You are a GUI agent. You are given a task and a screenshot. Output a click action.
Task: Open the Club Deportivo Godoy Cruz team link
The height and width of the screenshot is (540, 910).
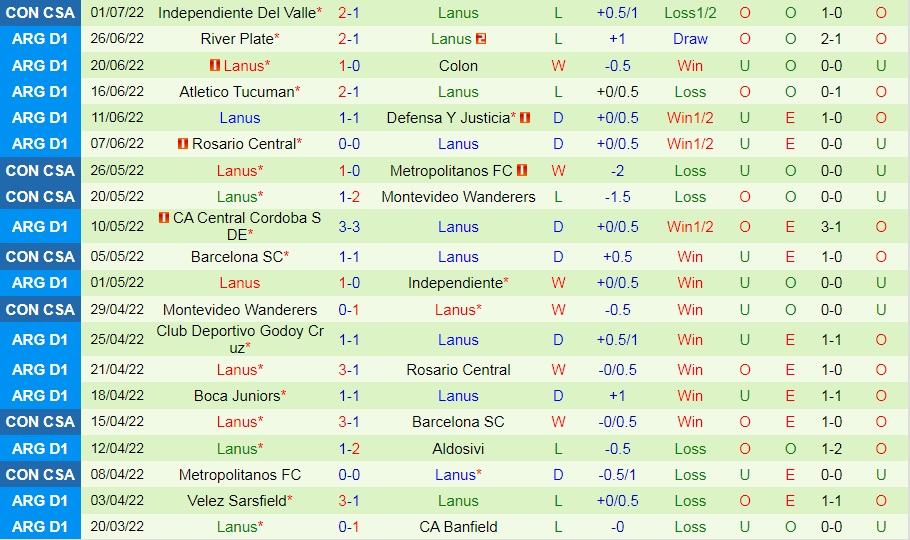(x=239, y=339)
